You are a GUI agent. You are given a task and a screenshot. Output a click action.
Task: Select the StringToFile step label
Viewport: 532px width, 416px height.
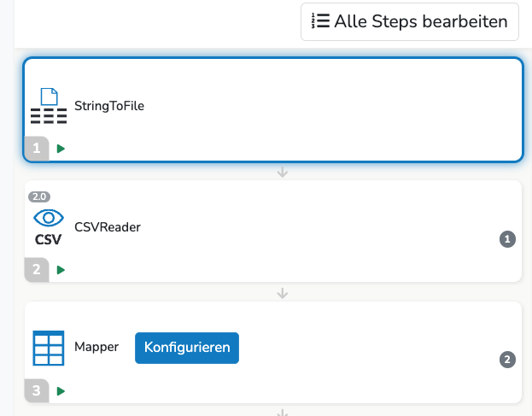coord(109,106)
